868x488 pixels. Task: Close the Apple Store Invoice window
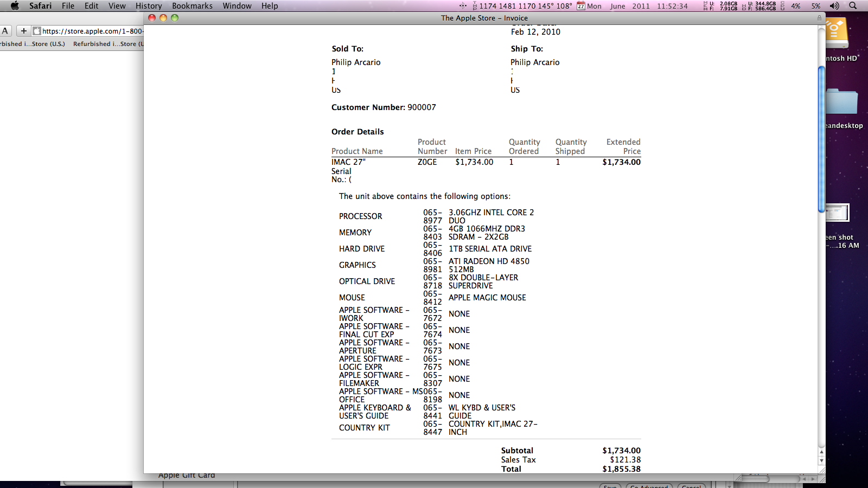coord(152,18)
